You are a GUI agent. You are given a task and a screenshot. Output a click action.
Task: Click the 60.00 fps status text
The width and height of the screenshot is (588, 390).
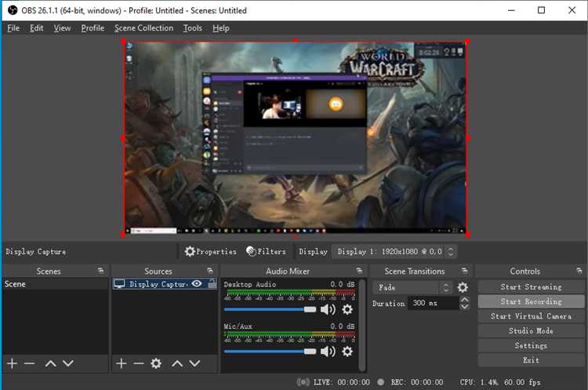point(522,382)
